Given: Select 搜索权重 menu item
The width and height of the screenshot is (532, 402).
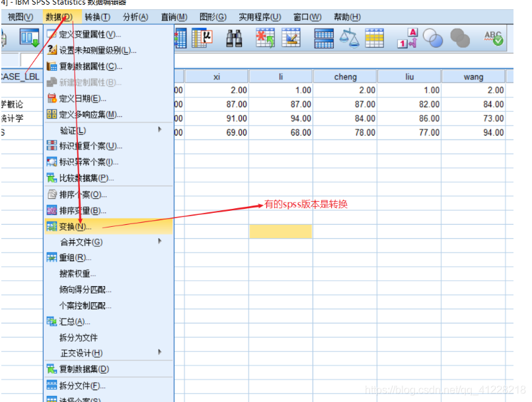Looking at the screenshot, I should coord(108,274).
